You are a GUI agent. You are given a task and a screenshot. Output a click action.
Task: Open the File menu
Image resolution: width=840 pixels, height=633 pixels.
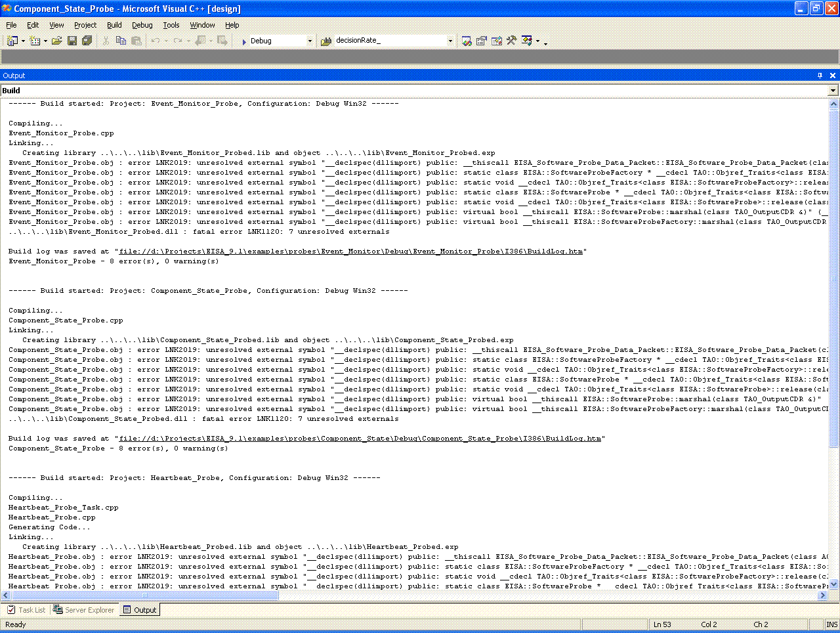(x=11, y=25)
